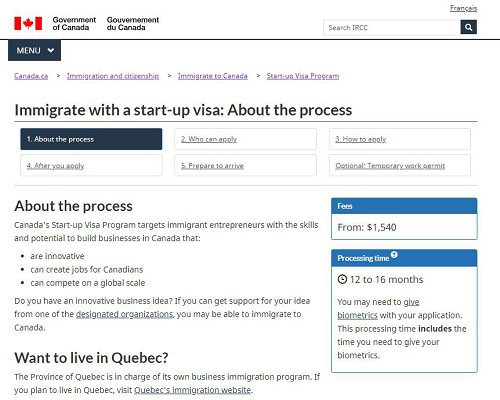Open Start-up Visa Program breadcrumb
The width and height of the screenshot is (500, 400).
click(x=303, y=76)
